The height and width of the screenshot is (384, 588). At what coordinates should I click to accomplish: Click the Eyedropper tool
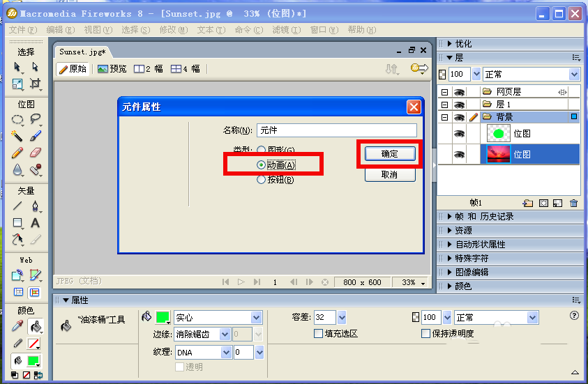point(17,326)
